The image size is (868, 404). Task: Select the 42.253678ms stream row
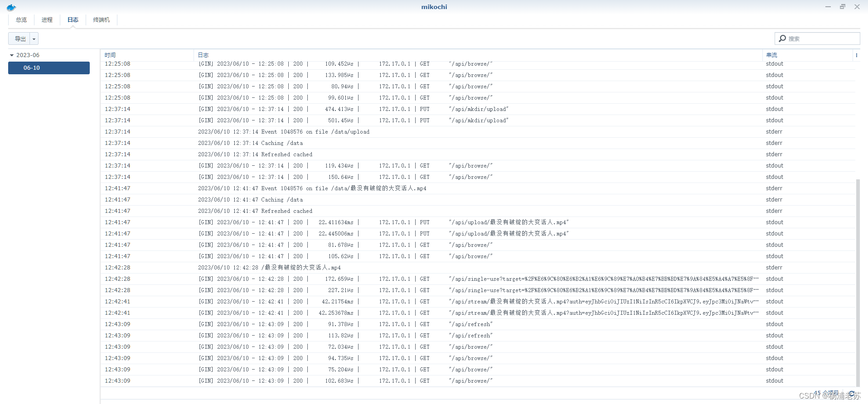478,313
